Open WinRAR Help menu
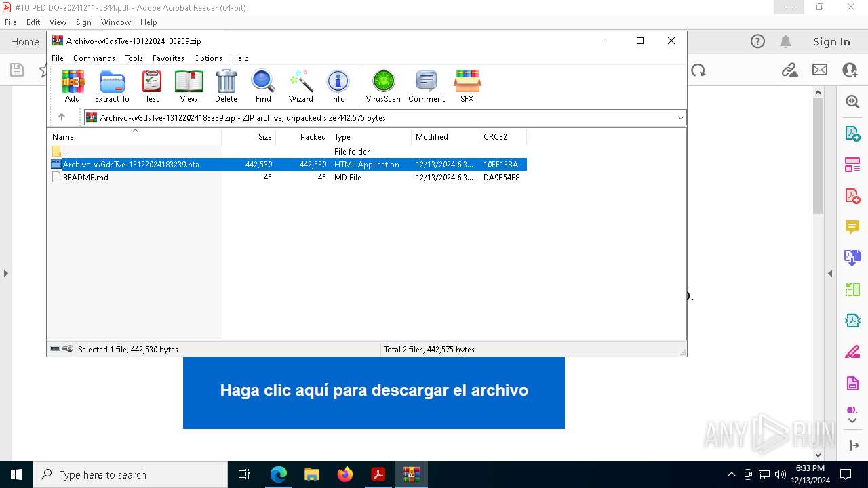 pos(240,58)
